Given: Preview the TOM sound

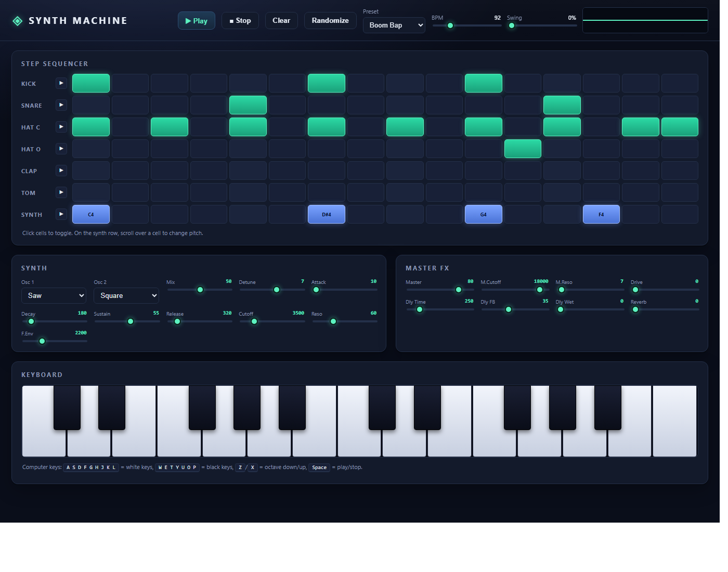Looking at the screenshot, I should point(61,192).
